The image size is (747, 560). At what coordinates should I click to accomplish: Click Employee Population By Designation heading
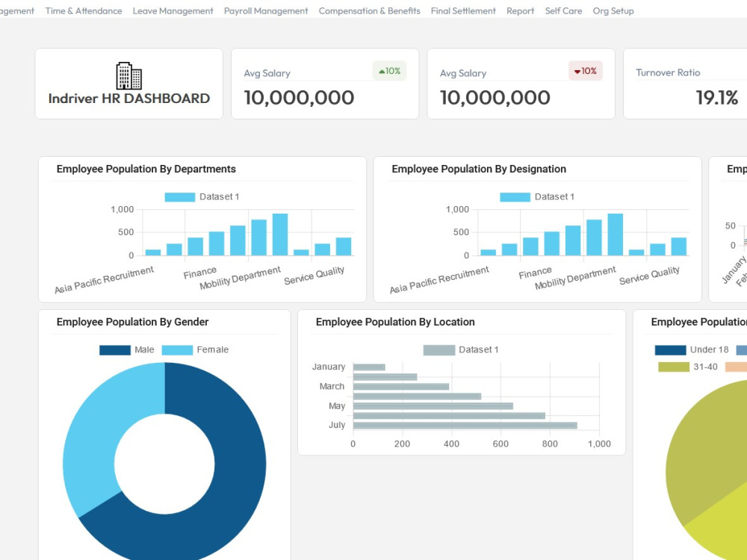pos(479,169)
